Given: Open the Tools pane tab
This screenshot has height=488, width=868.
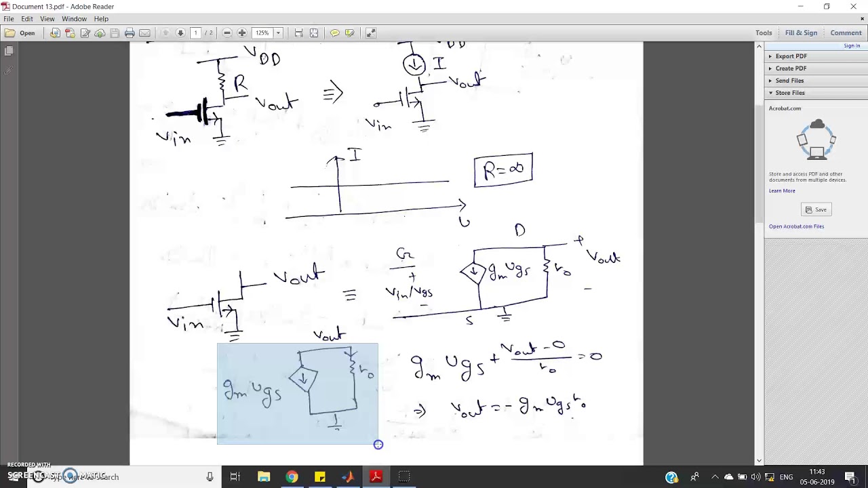Looking at the screenshot, I should click(764, 33).
